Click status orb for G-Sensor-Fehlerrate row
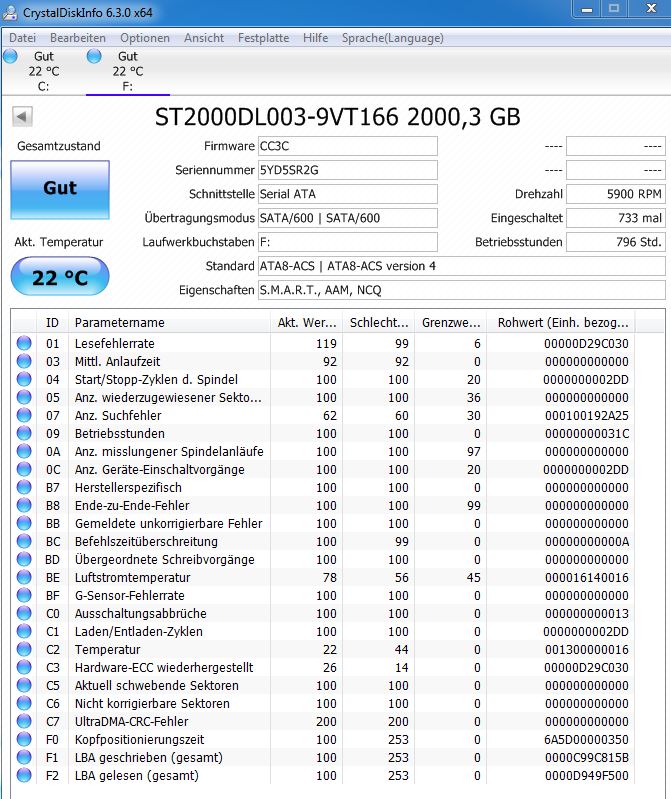This screenshot has height=799, width=671. click(24, 595)
